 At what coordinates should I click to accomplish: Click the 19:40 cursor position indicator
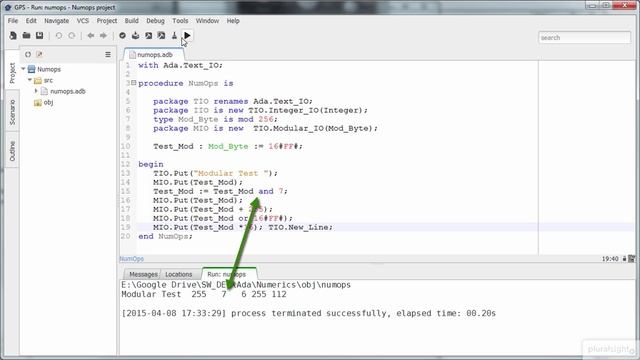(610, 259)
